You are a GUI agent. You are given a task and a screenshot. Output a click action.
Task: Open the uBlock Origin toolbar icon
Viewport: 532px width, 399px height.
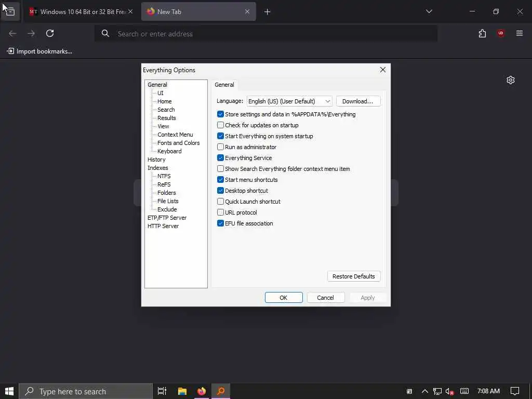(x=501, y=33)
